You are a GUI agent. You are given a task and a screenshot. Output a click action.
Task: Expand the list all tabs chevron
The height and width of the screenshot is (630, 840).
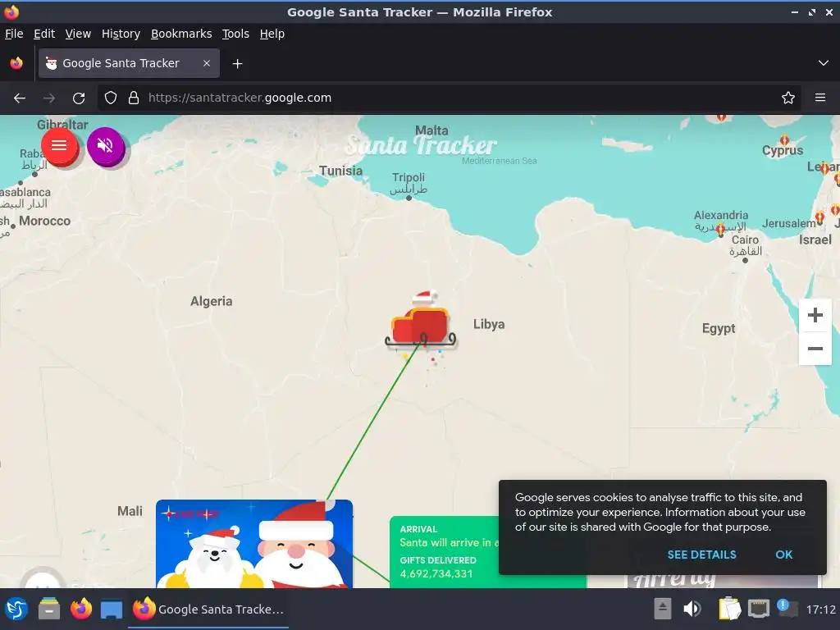(824, 63)
